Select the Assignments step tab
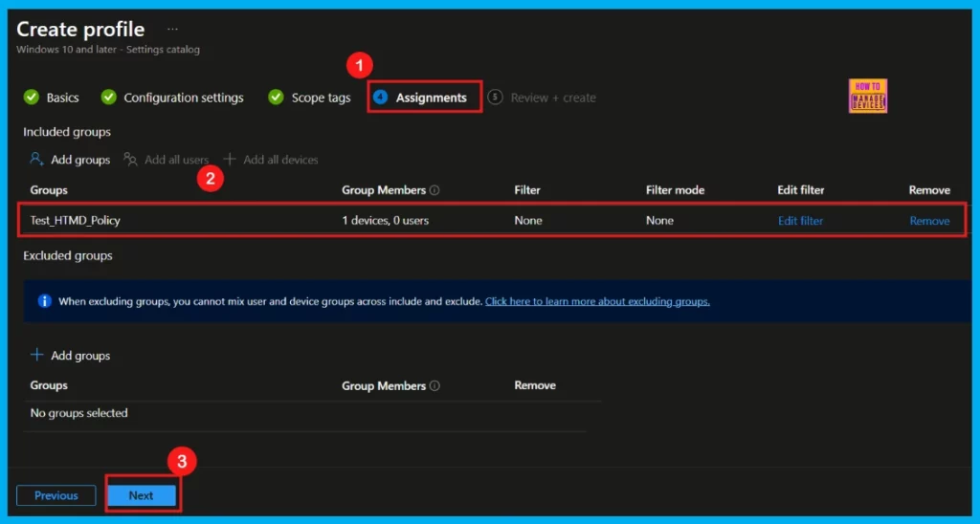 tap(432, 98)
